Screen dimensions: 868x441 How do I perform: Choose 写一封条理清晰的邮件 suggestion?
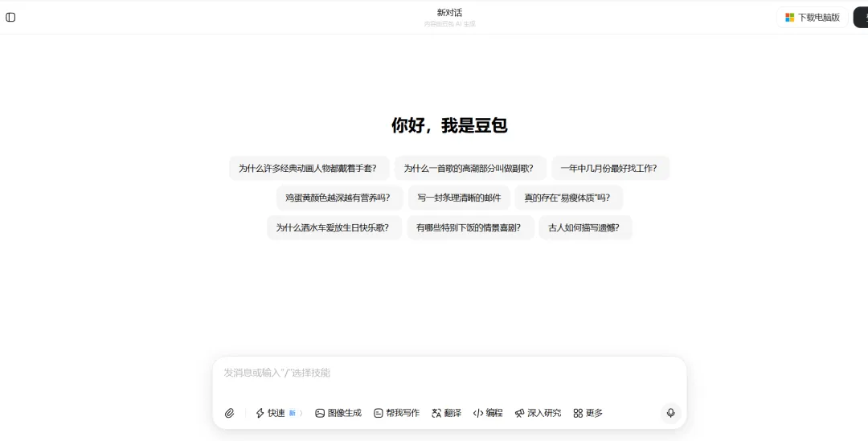pyautogui.click(x=459, y=198)
